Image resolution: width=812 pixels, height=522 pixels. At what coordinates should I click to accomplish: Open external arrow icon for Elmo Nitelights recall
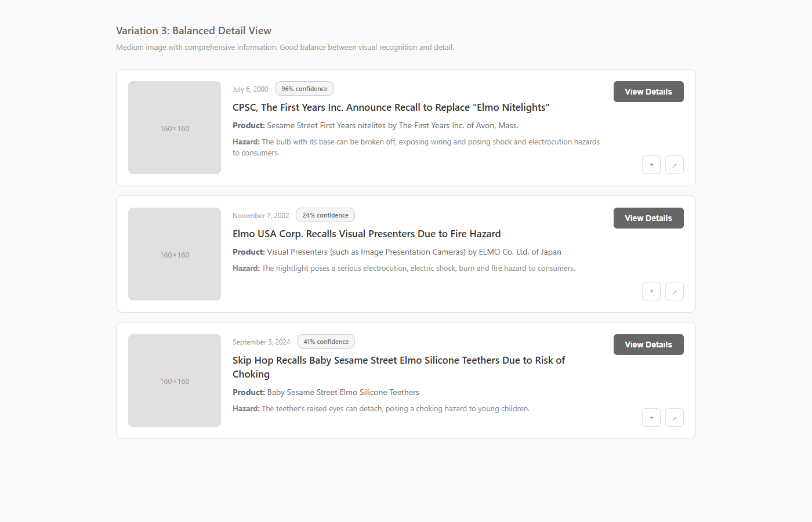675,165
